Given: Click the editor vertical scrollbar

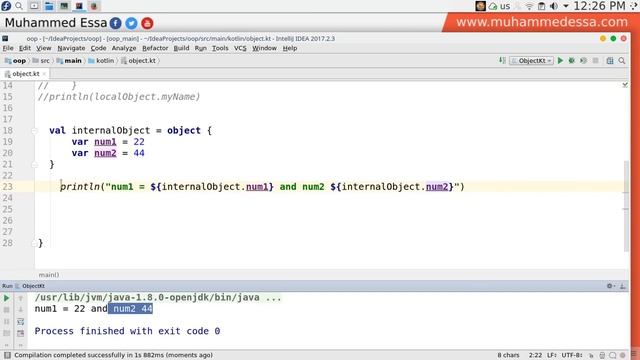Looking at the screenshot, I should (626, 206).
